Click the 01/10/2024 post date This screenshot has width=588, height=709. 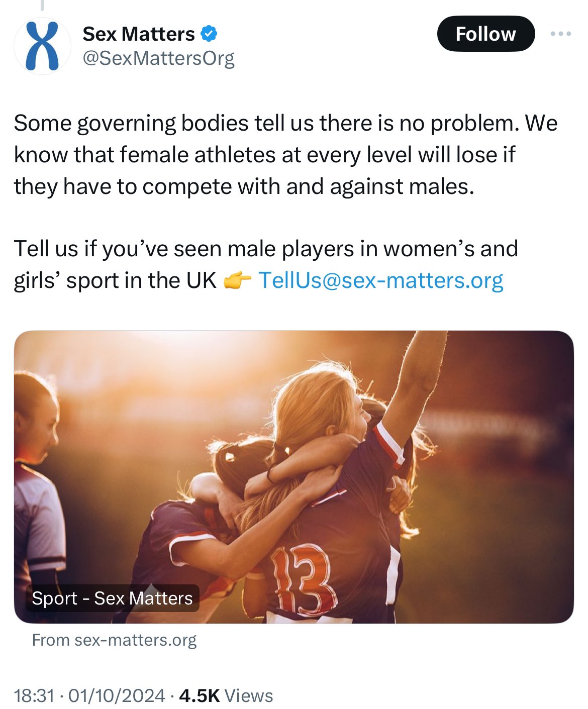(x=117, y=696)
